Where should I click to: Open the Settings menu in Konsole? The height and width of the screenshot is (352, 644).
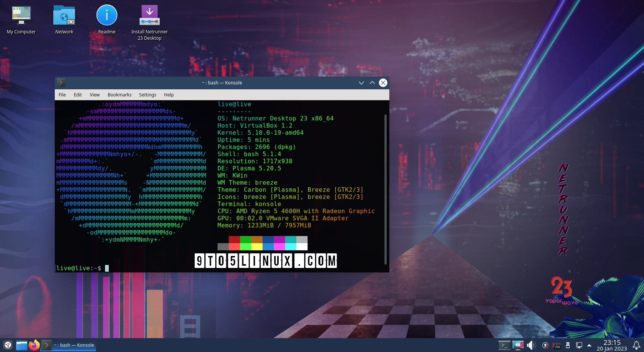tap(147, 95)
